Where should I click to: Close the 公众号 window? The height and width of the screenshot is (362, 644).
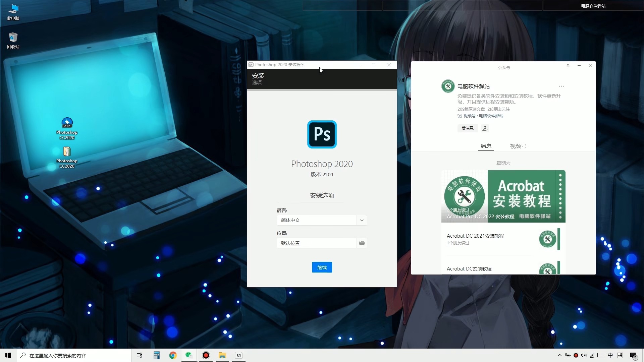pos(590,66)
